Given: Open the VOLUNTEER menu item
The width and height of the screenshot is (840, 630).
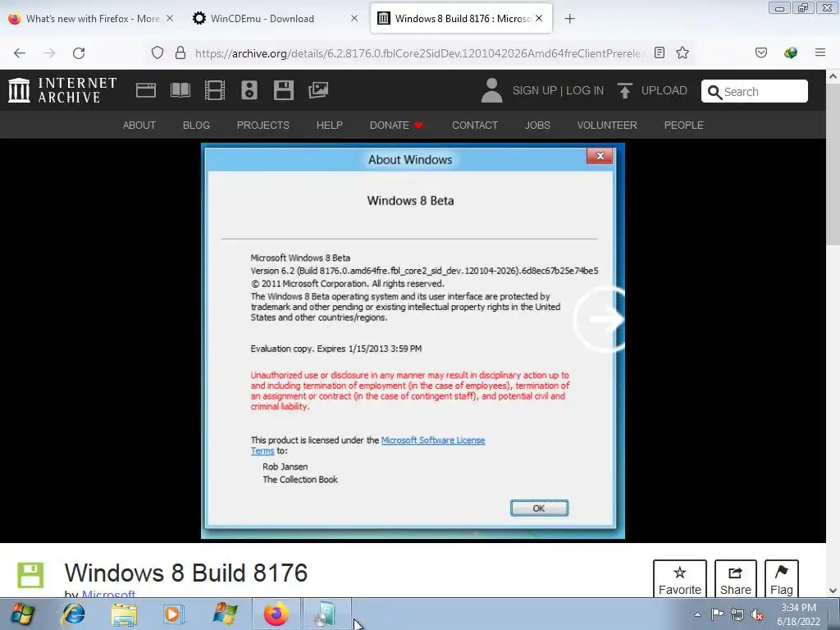Looking at the screenshot, I should click(x=607, y=126).
